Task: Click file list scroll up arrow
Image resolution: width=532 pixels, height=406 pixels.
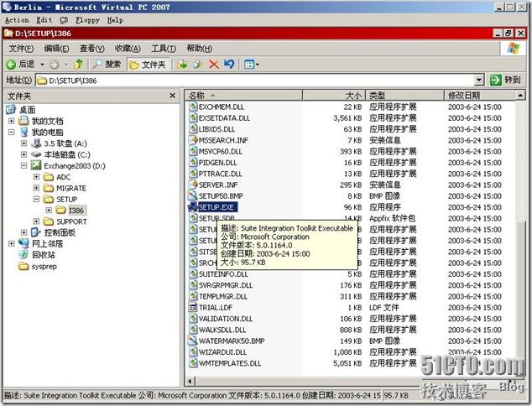Action: (x=521, y=96)
